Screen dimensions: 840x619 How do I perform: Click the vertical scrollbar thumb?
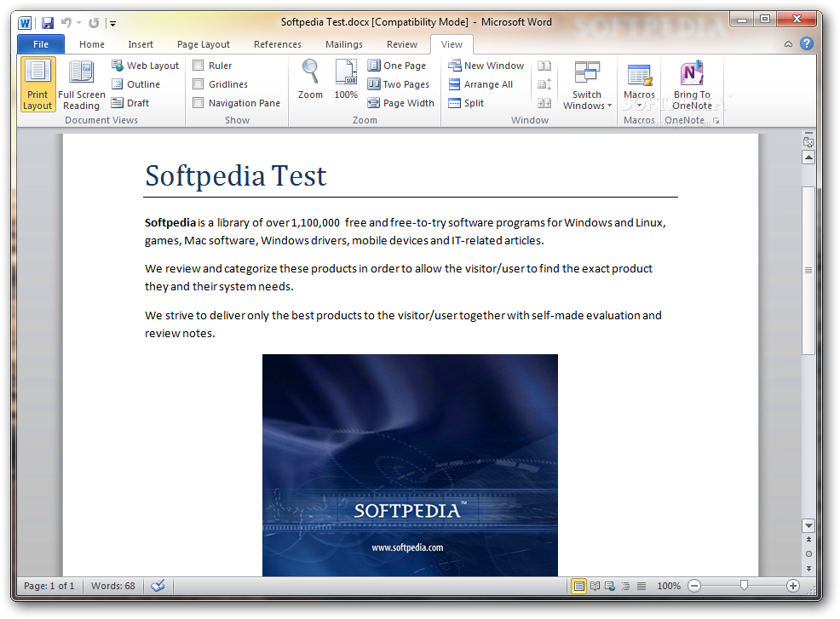[x=808, y=271]
